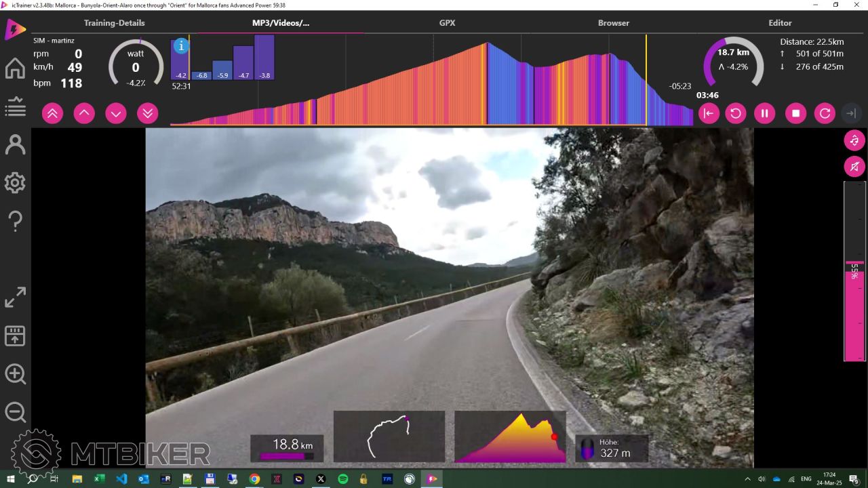Click the yellow position marker on elevation profile
The width and height of the screenshot is (868, 488).
[646, 80]
